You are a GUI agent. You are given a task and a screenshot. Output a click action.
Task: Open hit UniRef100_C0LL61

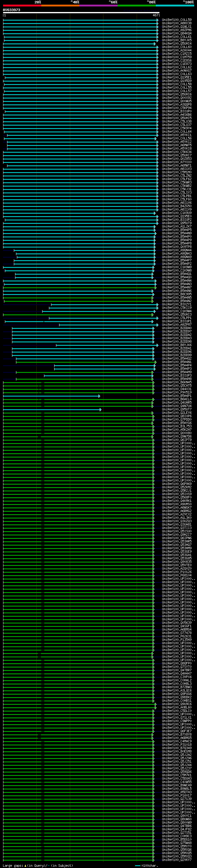(x=177, y=37)
